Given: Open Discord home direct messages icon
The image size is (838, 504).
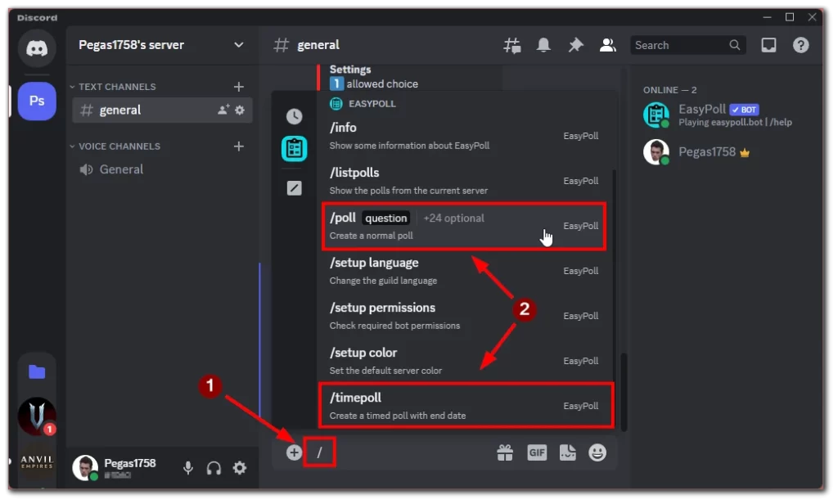Looking at the screenshot, I should (37, 48).
